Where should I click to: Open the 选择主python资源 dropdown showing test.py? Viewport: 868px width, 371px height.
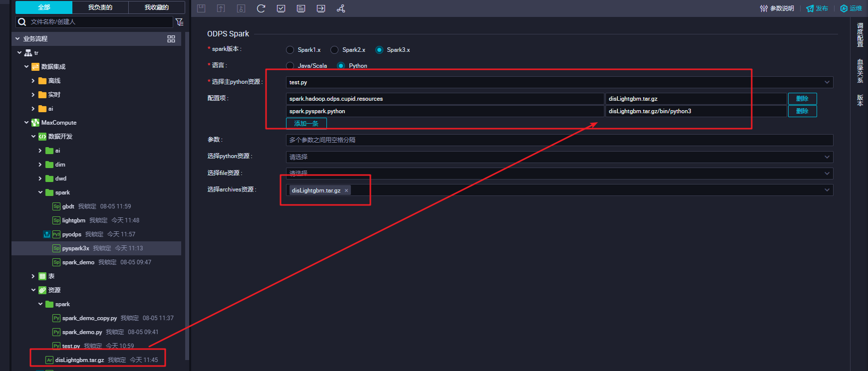560,82
